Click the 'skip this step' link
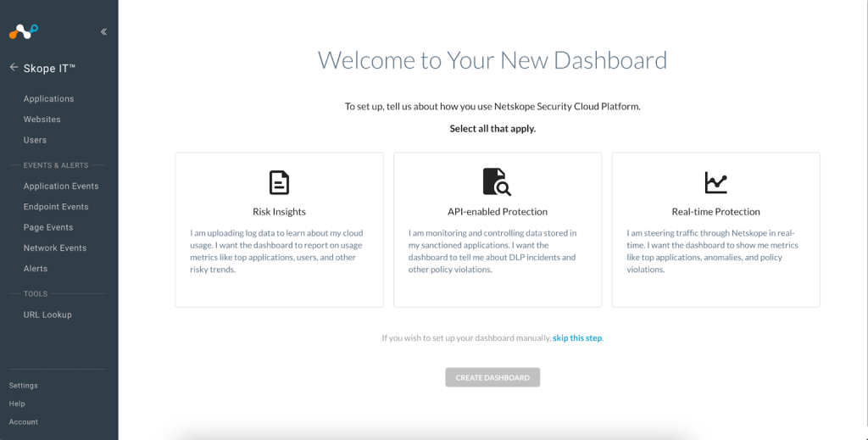Image resolution: width=868 pixels, height=440 pixels. (x=576, y=337)
